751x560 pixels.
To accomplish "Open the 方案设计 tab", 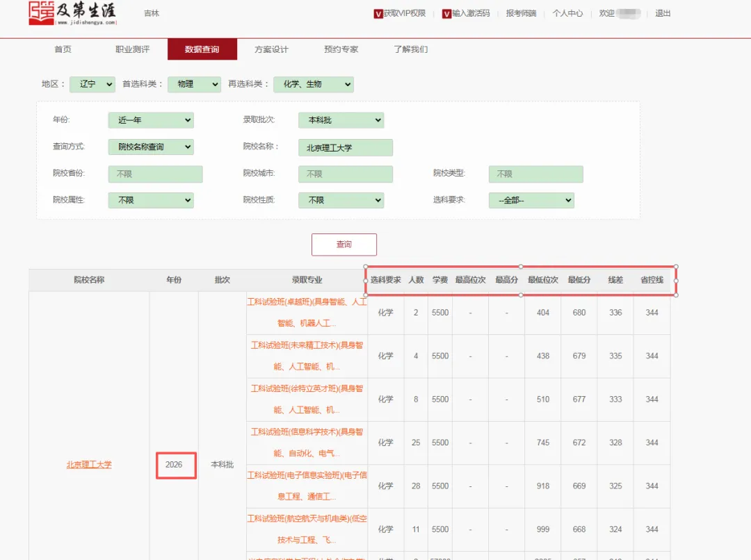I will 272,49.
